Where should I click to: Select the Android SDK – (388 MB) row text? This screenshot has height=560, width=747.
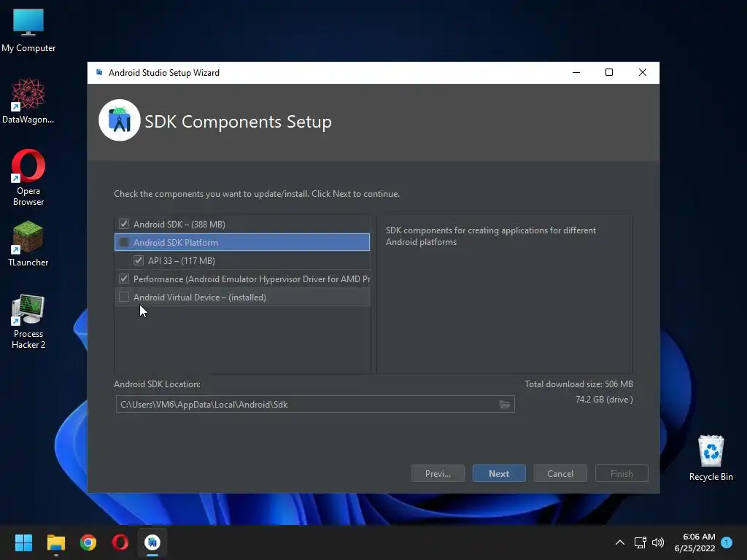pyautogui.click(x=179, y=225)
